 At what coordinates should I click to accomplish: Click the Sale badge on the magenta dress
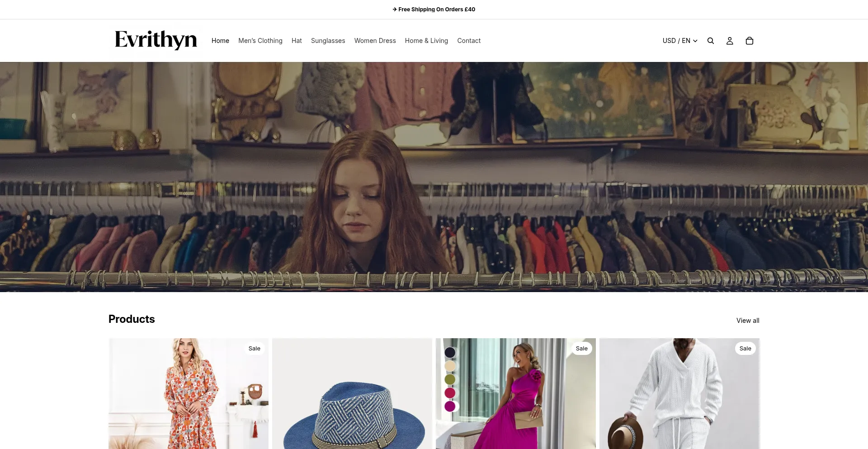(x=582, y=349)
